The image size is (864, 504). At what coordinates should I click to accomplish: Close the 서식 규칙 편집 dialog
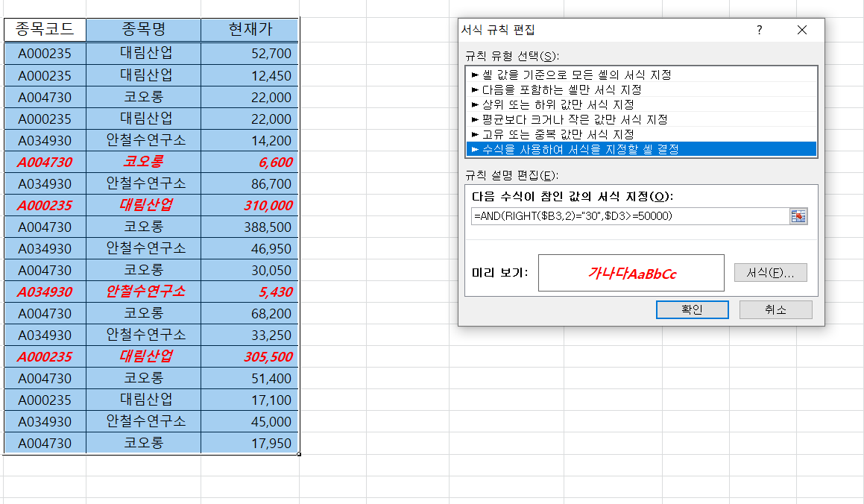(x=801, y=31)
